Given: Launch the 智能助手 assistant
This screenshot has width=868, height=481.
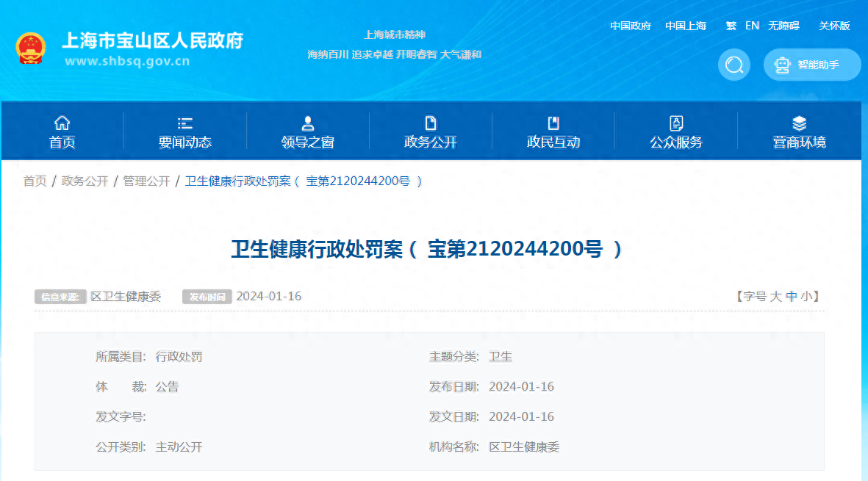Looking at the screenshot, I should pyautogui.click(x=812, y=65).
